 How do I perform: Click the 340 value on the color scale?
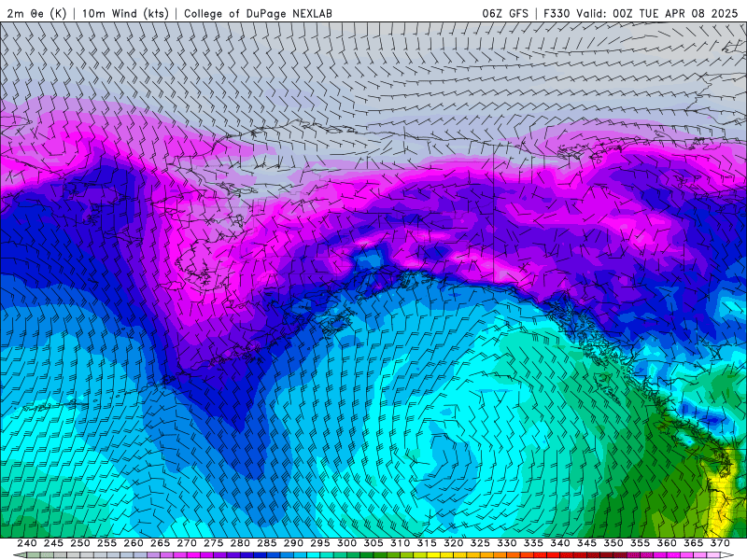[x=560, y=543]
